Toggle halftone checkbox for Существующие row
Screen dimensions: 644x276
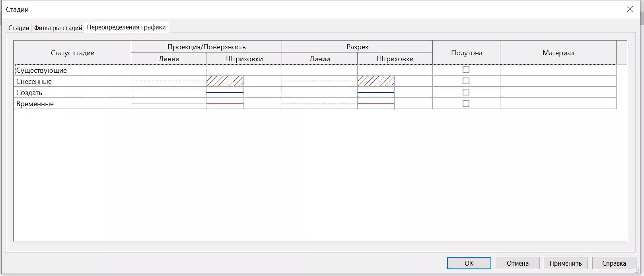click(x=466, y=70)
